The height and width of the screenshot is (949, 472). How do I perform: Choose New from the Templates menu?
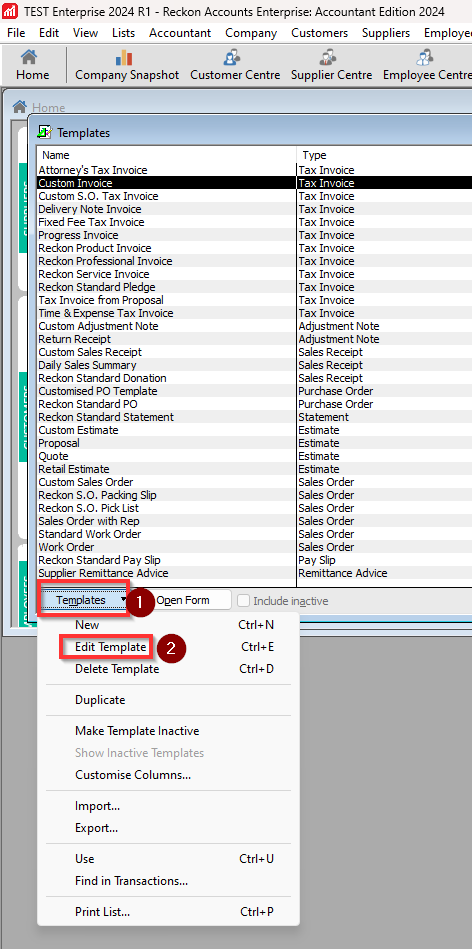(168, 625)
